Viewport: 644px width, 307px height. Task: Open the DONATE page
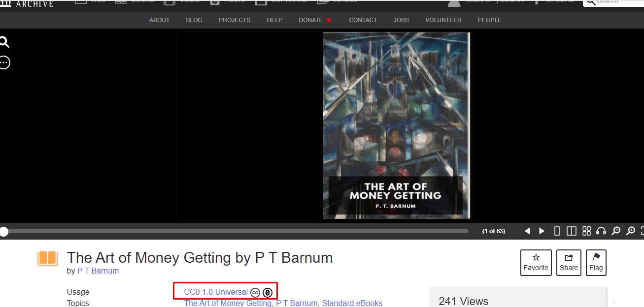tap(315, 20)
